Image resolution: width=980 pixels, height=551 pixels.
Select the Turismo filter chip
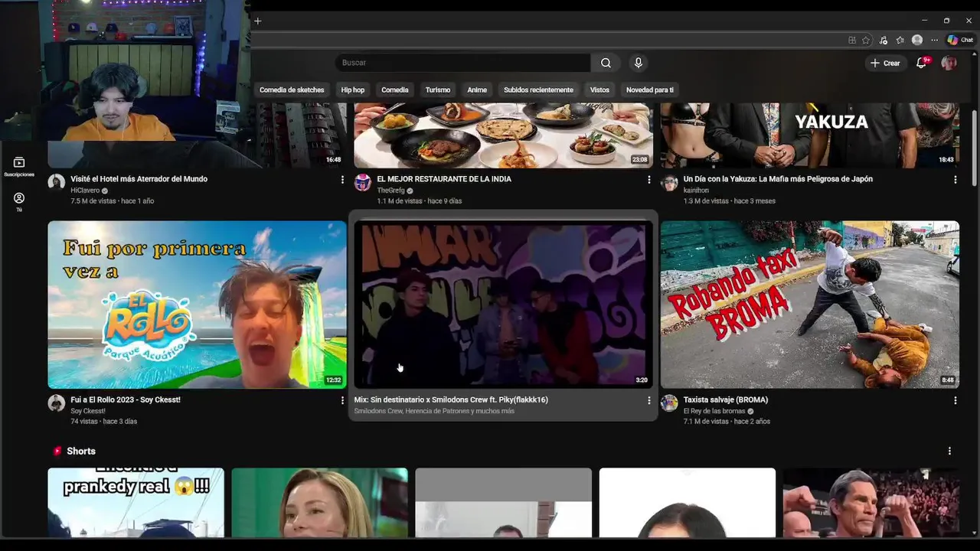(x=438, y=90)
